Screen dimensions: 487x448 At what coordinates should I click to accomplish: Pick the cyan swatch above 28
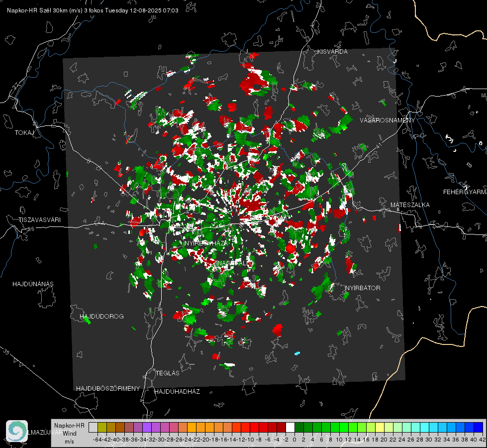click(424, 427)
